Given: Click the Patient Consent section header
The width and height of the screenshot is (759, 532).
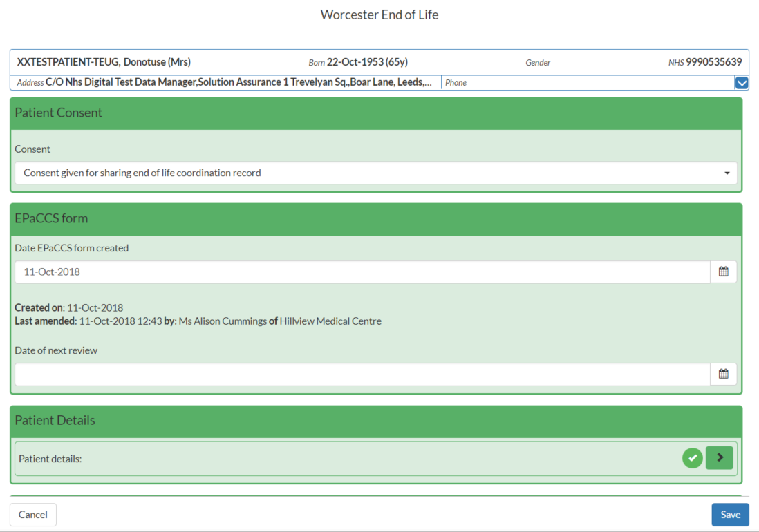Looking at the screenshot, I should [376, 113].
